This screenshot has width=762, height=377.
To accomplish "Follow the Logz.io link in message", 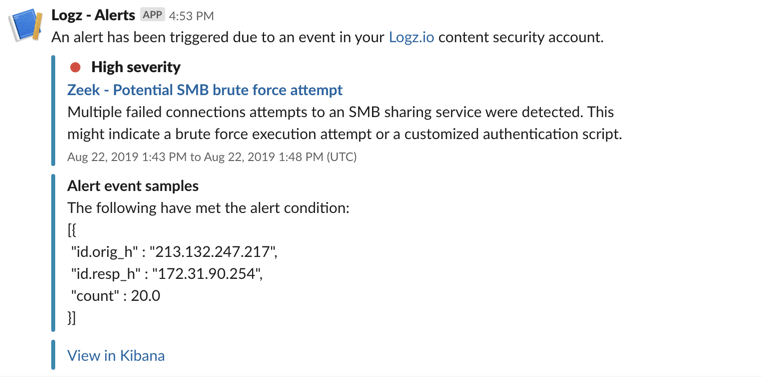I will point(412,37).
